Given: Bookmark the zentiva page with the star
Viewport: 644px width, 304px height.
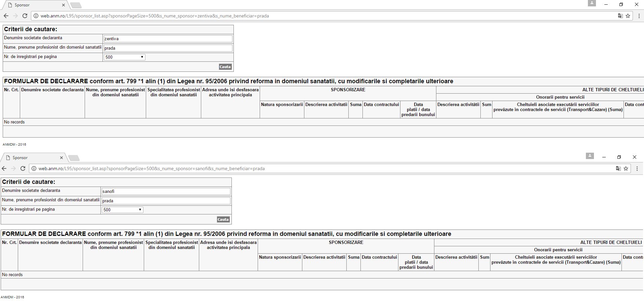Looking at the screenshot, I should pos(628,16).
